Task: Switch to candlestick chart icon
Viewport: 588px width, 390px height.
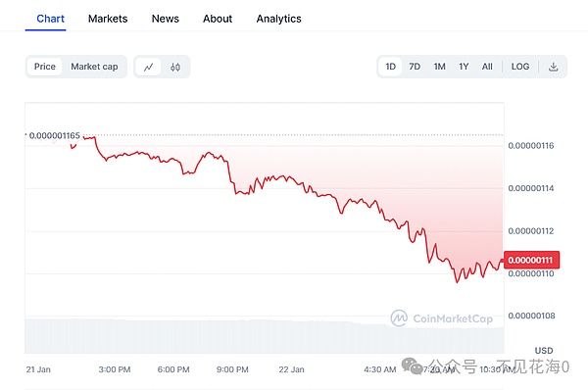Action: point(175,68)
